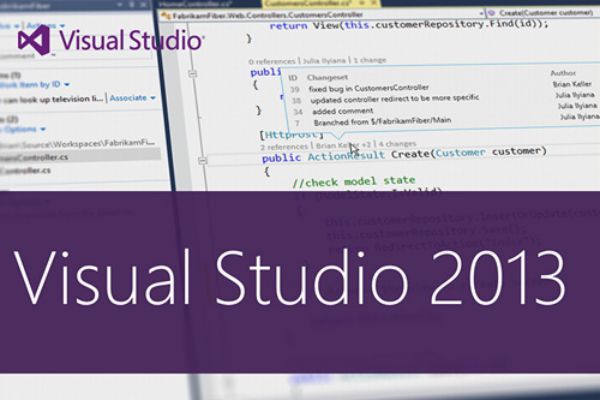Image resolution: width=600 pixels, height=400 pixels.
Task: Click the 'return View(this.customerRepository.Find(id));' line
Action: [409, 25]
